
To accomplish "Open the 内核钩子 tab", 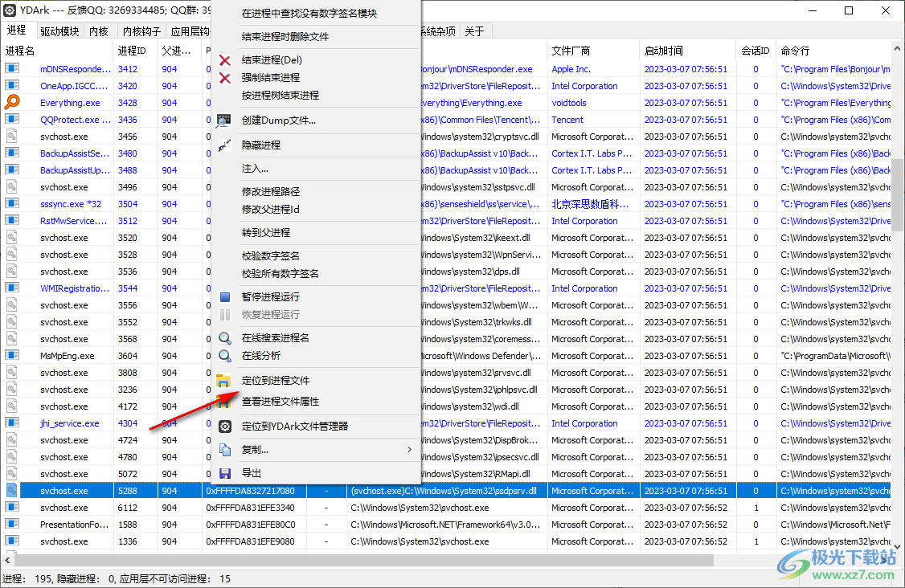I will 142,32.
